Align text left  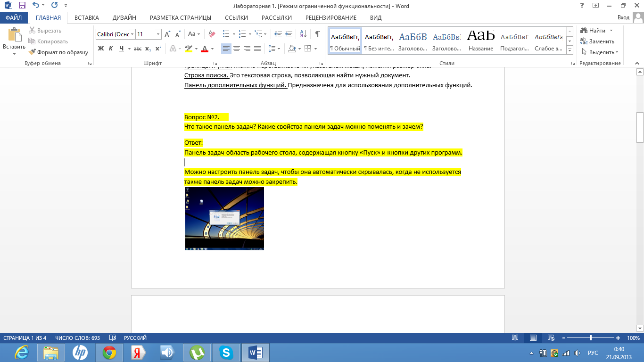(226, 49)
